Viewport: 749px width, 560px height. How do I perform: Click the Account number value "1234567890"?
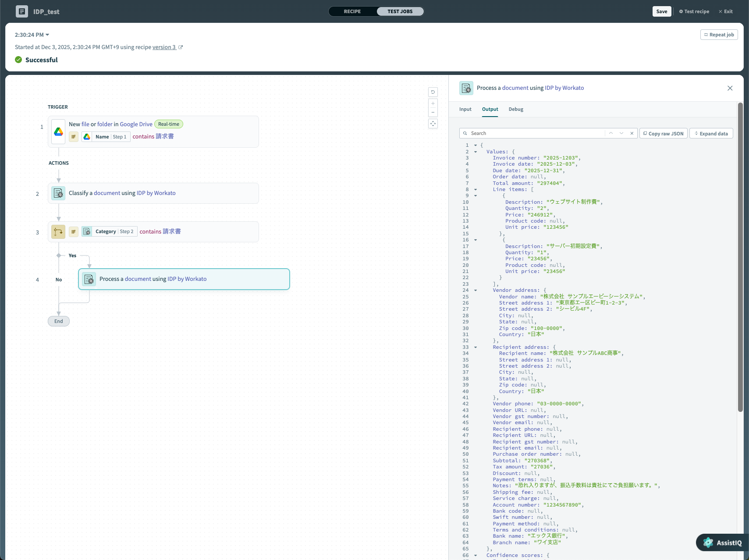pos(562,505)
